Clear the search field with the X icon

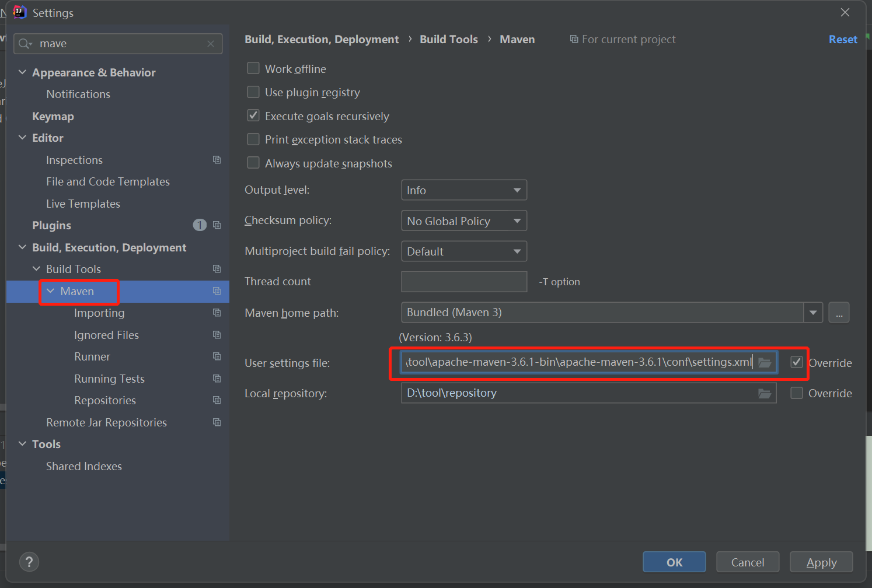(x=211, y=44)
